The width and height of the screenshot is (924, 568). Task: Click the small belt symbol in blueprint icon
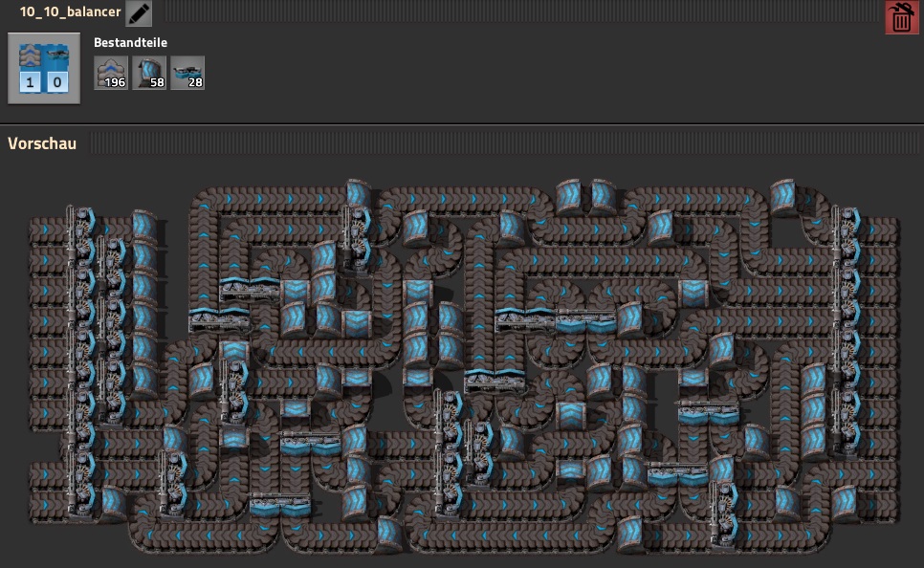[31, 55]
